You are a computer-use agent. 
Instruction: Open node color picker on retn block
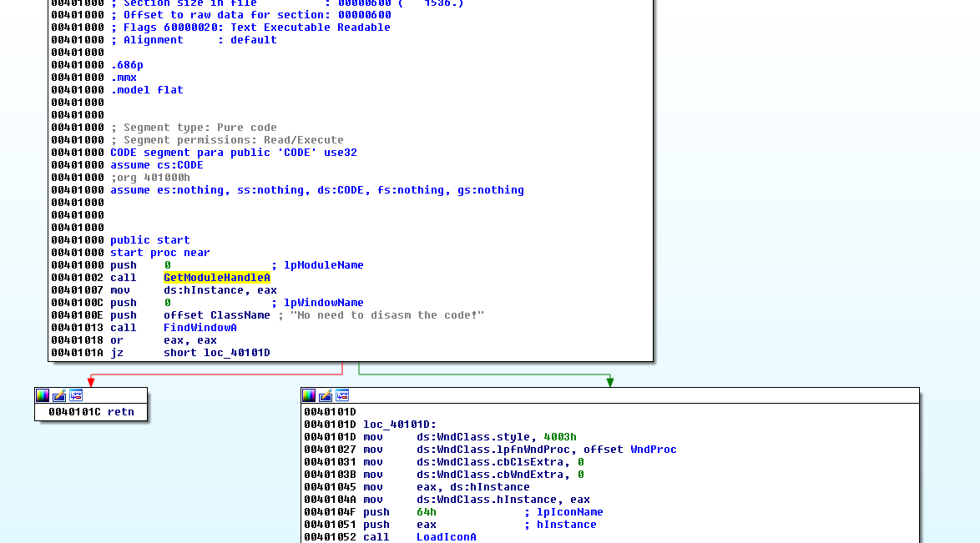coord(43,395)
